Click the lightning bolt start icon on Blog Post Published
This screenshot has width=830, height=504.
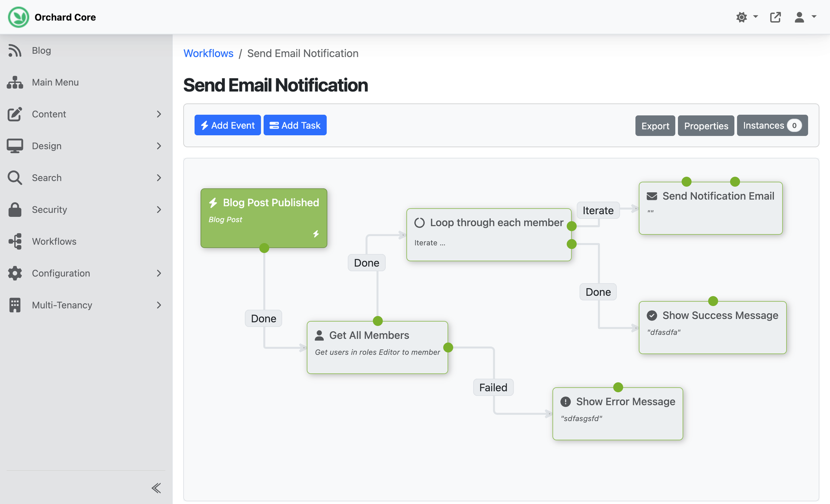pyautogui.click(x=213, y=203)
